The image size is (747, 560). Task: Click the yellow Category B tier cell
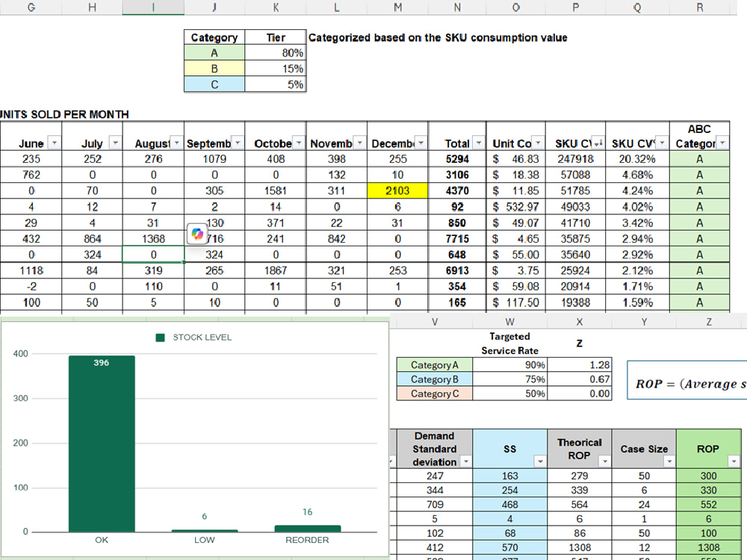pos(214,69)
